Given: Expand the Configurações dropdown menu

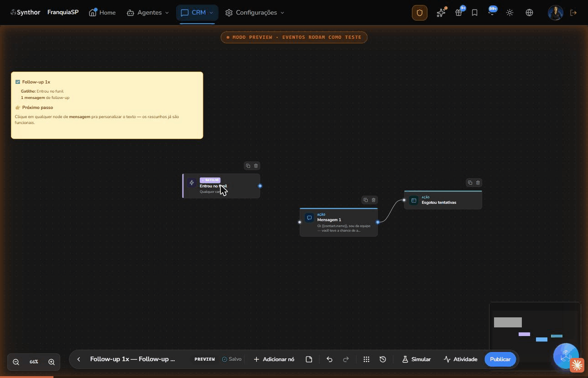Looking at the screenshot, I should pyautogui.click(x=255, y=13).
